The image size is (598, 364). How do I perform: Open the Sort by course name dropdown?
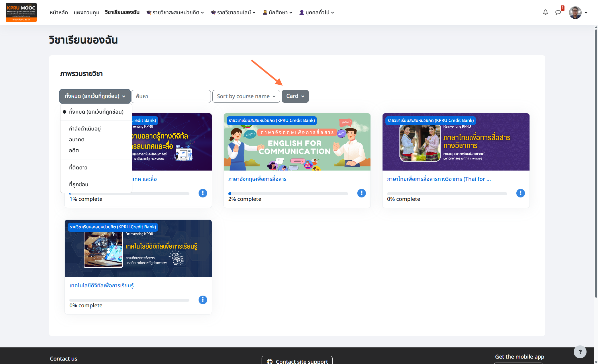tap(246, 96)
